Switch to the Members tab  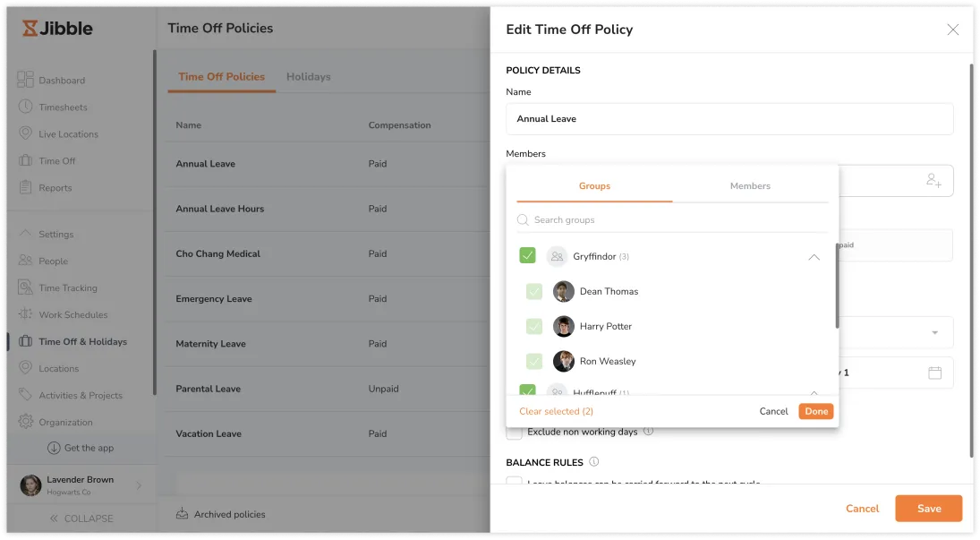pyautogui.click(x=750, y=186)
